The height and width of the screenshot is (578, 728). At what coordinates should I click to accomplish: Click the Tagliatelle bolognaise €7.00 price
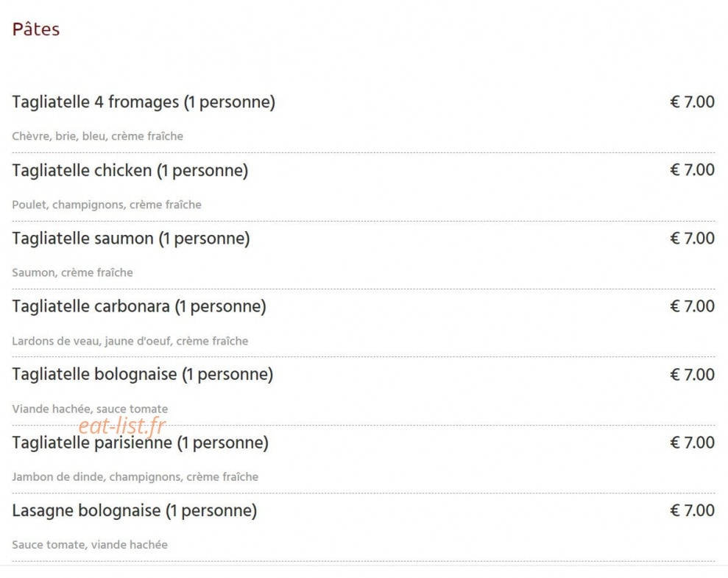(692, 374)
